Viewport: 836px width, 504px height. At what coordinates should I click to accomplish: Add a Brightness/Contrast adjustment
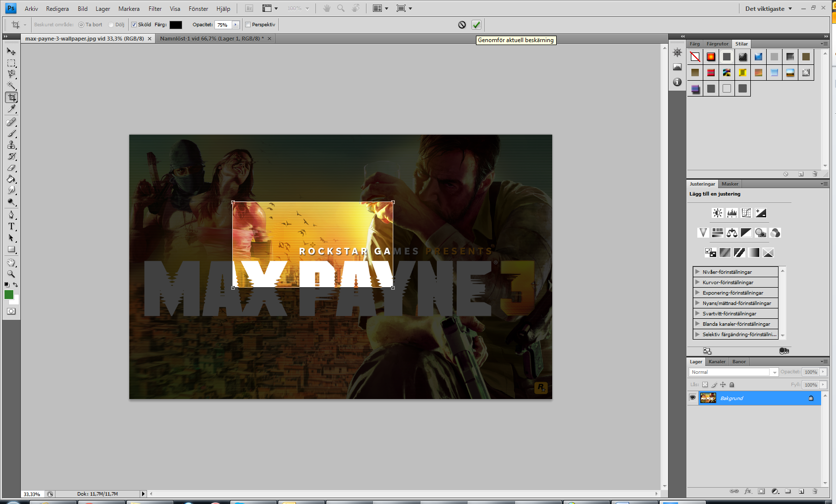[717, 213]
